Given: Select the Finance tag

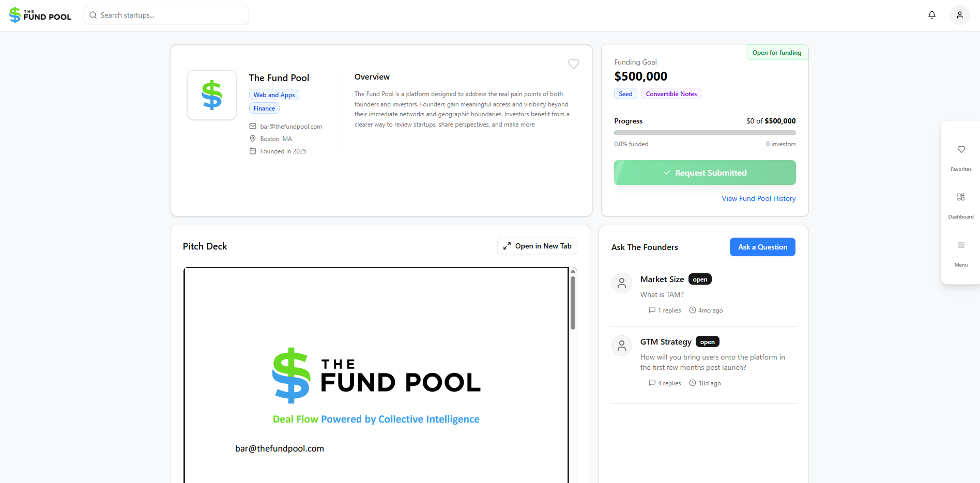Looking at the screenshot, I should (264, 108).
